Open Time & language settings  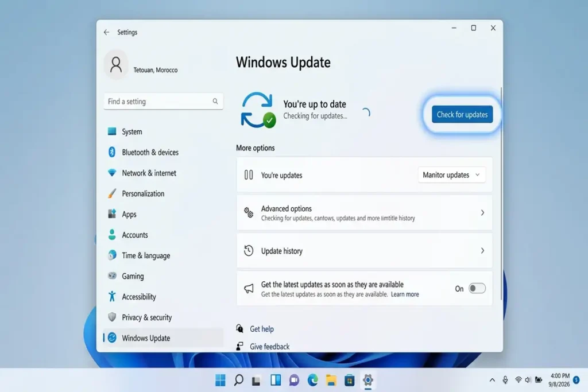163,255
